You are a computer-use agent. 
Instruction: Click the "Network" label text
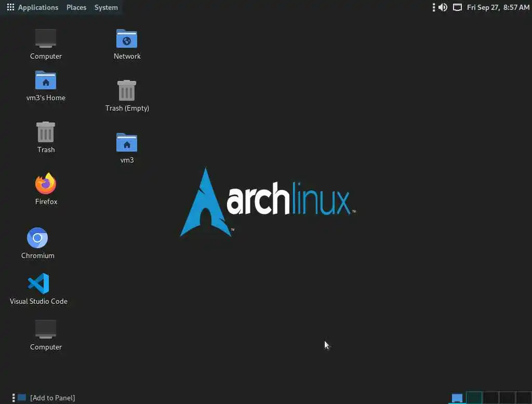tap(127, 56)
